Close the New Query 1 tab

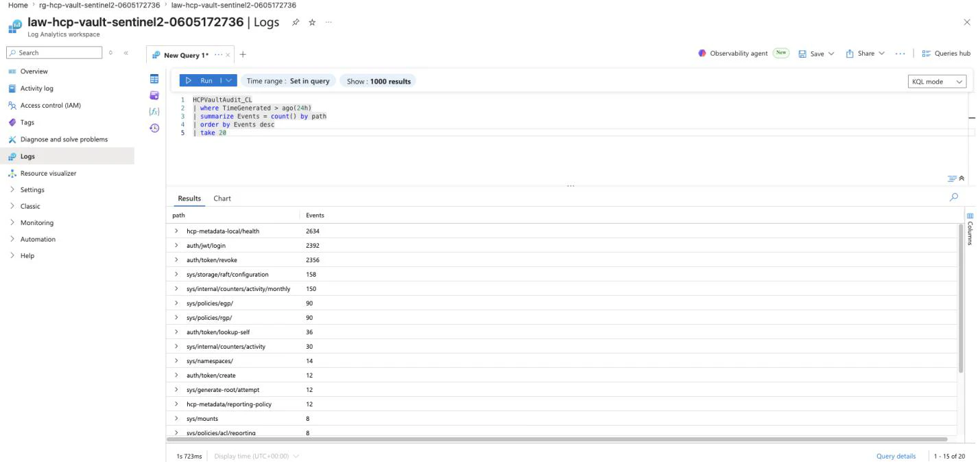pyautogui.click(x=228, y=55)
